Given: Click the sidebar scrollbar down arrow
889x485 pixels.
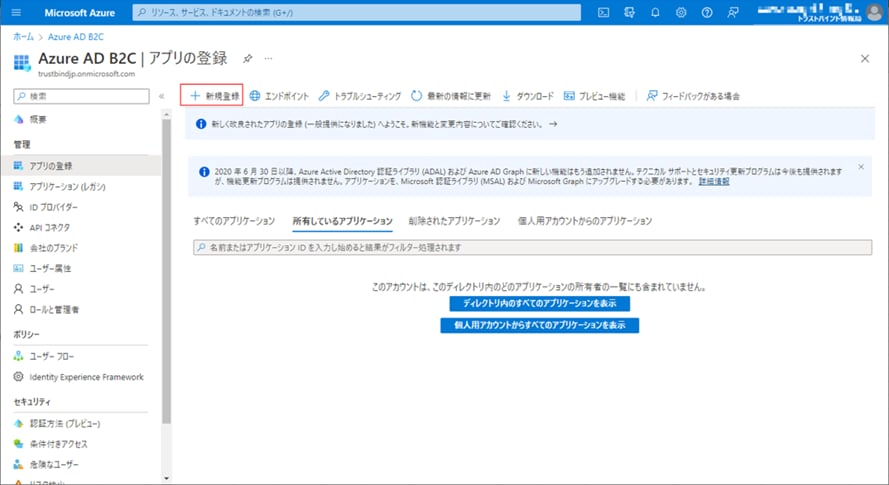Looking at the screenshot, I should 166,478.
